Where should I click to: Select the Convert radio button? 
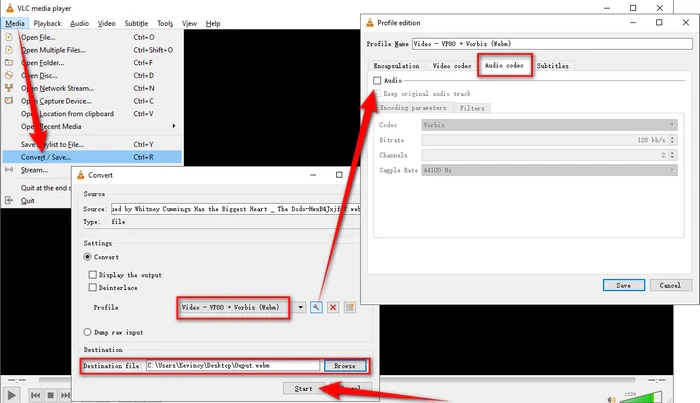pos(88,257)
